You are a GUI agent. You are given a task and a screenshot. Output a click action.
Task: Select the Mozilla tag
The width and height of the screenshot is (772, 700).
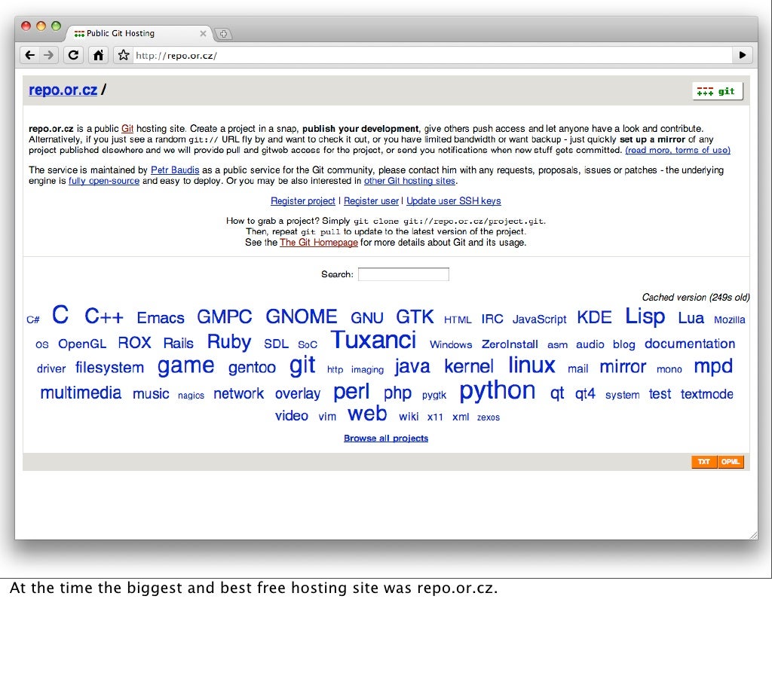(730, 320)
